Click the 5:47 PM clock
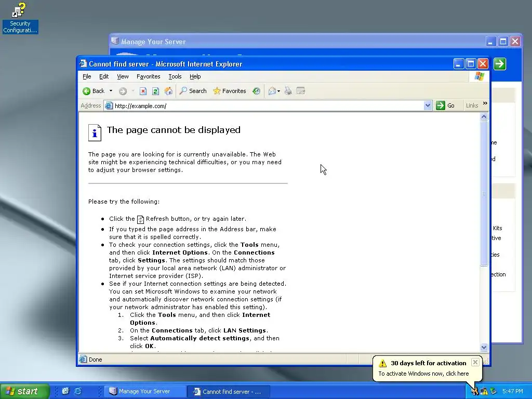The image size is (532, 399). pos(513,391)
